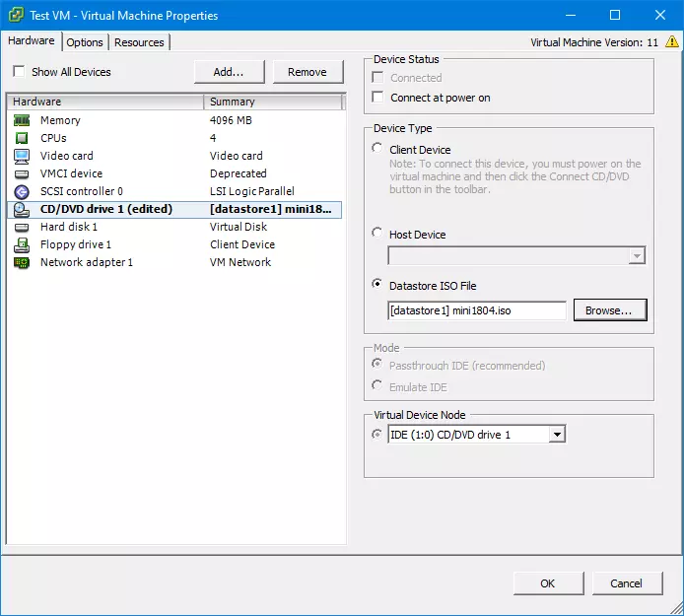Click the VMCI device icon
This screenshot has height=616, width=684.
[22, 173]
